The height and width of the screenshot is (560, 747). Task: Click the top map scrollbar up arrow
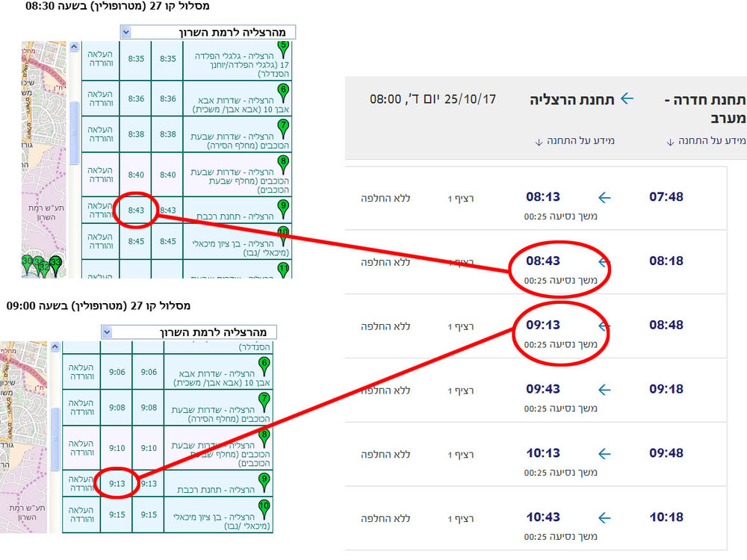73,46
